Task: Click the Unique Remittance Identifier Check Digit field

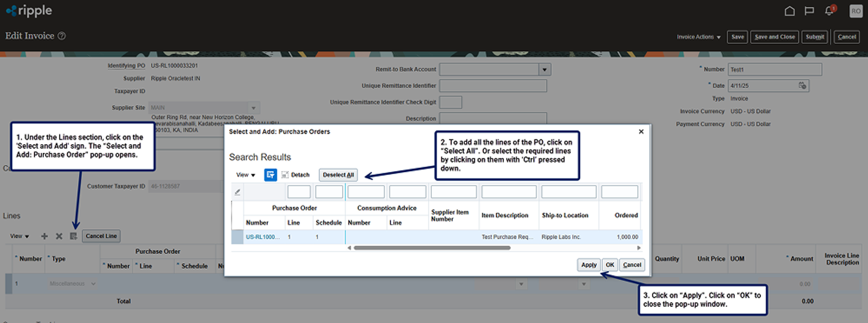Action: coord(451,102)
